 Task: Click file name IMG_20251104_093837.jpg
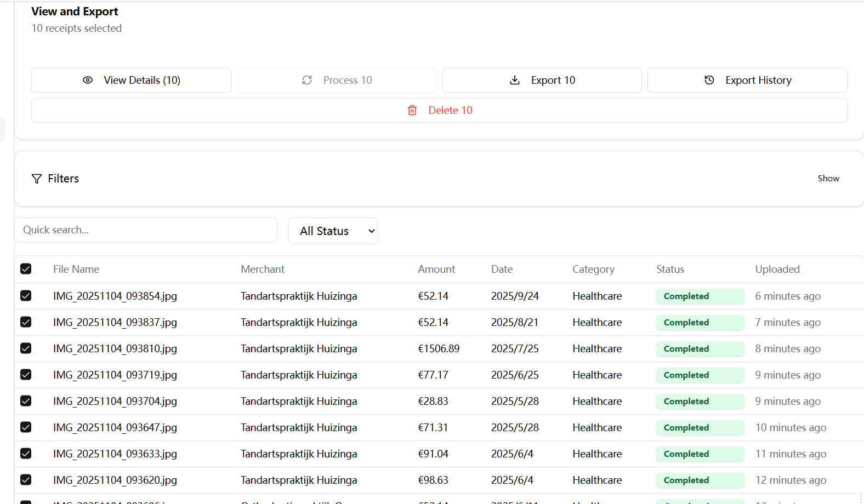click(x=115, y=322)
